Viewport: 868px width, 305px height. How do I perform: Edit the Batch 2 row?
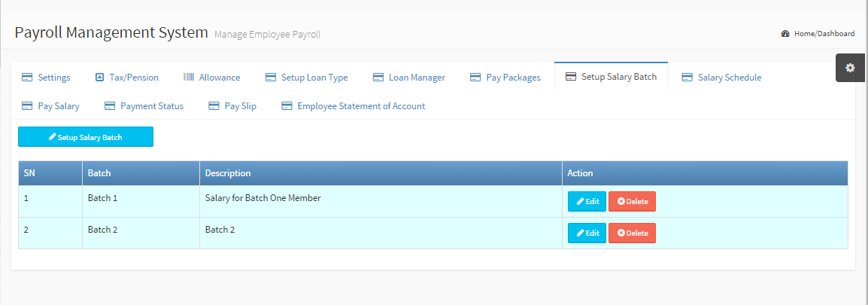pyautogui.click(x=587, y=233)
